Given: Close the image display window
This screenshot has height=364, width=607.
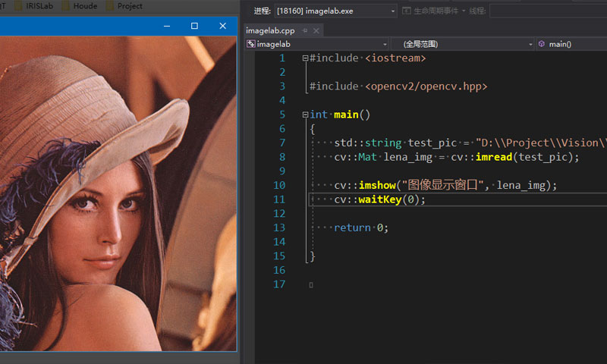Looking at the screenshot, I should [x=222, y=26].
